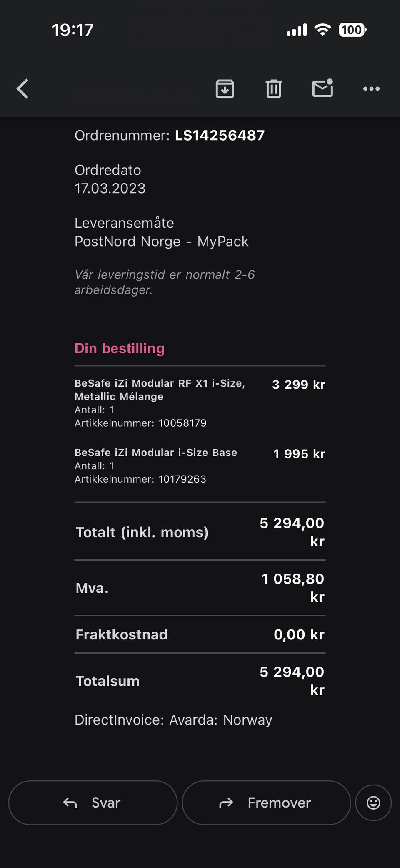Open the three-dot more options menu

click(x=371, y=89)
